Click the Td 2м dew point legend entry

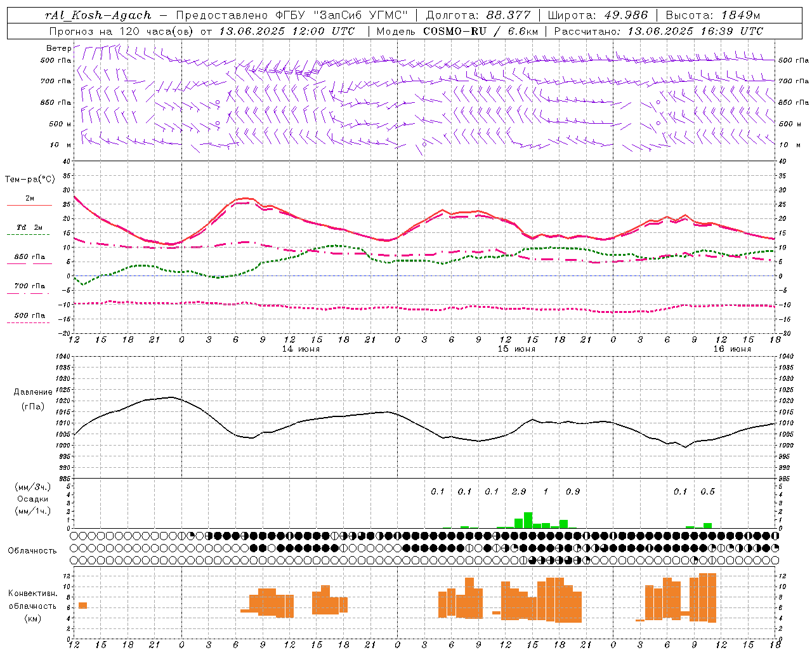tap(29, 227)
